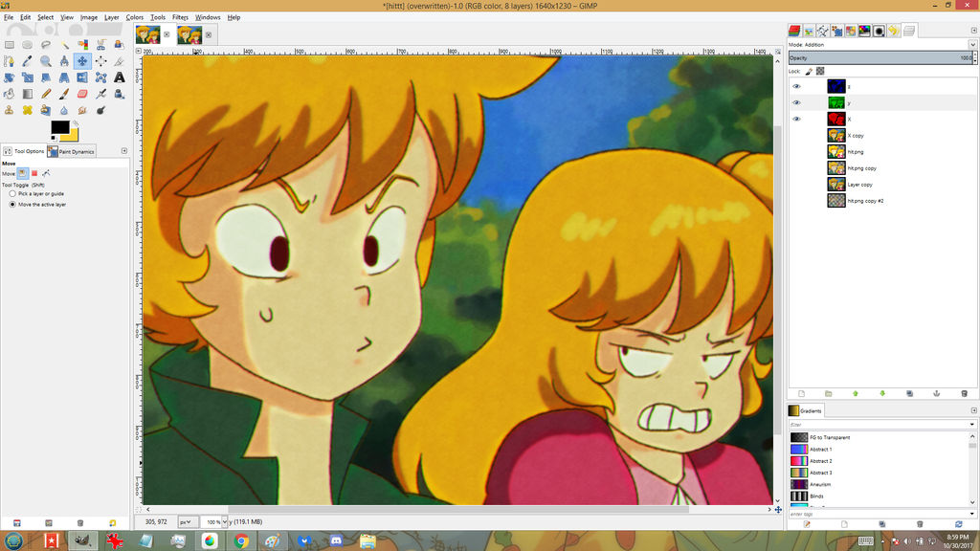This screenshot has height=551, width=980.
Task: Toggle lock pixels brush icon
Action: tap(809, 71)
